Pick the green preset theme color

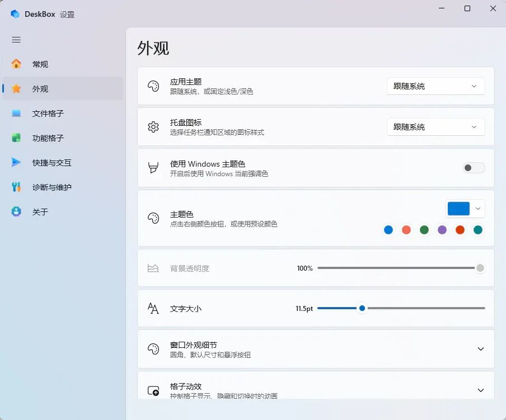click(x=424, y=230)
